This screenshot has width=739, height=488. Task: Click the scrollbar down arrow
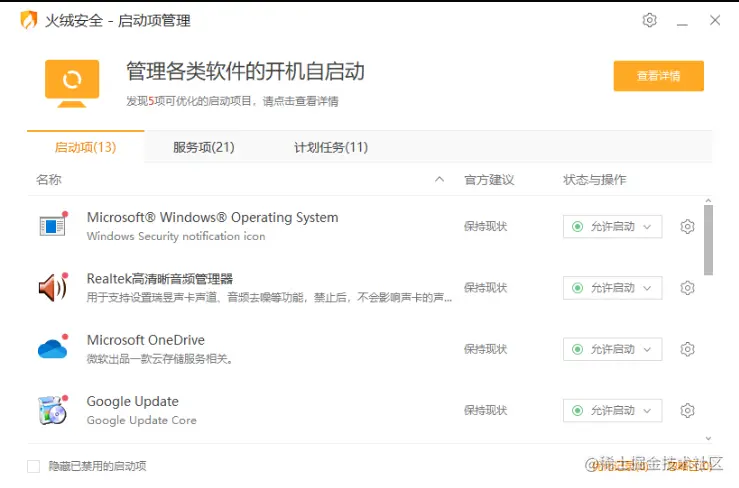(x=708, y=438)
